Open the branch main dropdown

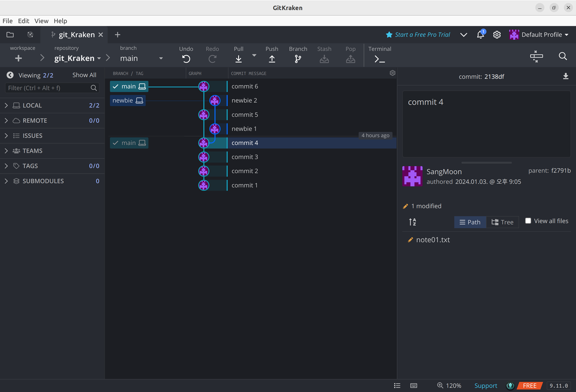tap(141, 58)
